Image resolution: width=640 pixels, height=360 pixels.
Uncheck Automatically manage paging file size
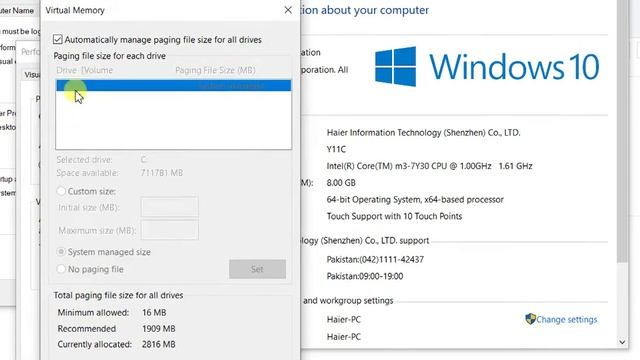[58, 40]
